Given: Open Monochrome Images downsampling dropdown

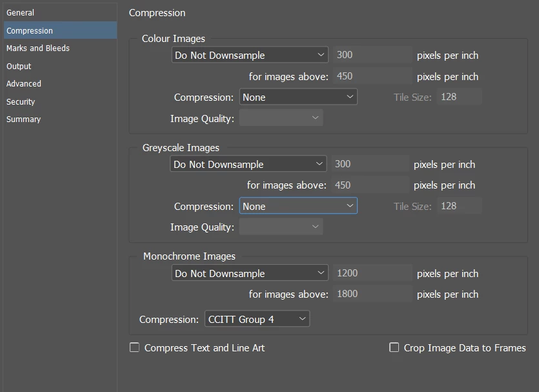Looking at the screenshot, I should point(250,274).
